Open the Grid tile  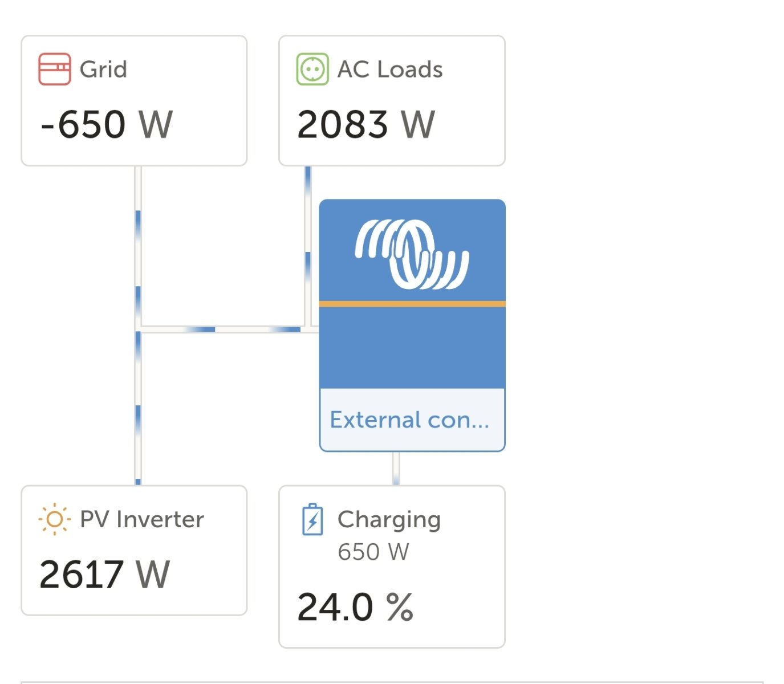coord(134,101)
